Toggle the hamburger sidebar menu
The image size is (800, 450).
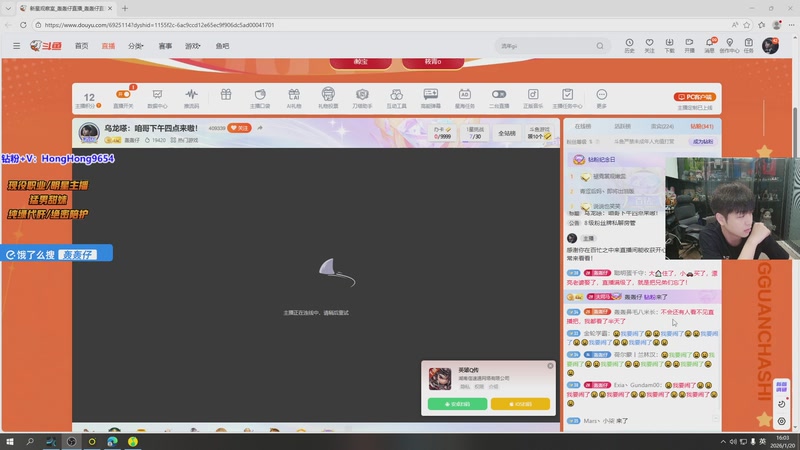coord(16,46)
